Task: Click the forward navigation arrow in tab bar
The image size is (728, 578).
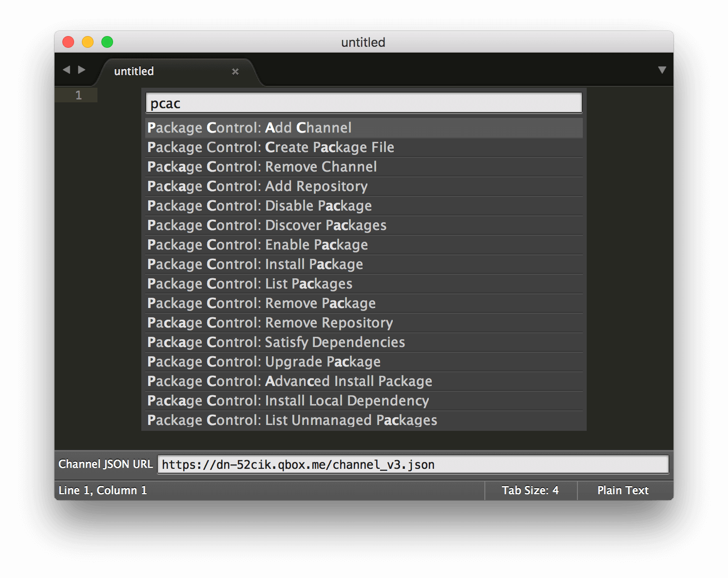Action: pos(82,70)
